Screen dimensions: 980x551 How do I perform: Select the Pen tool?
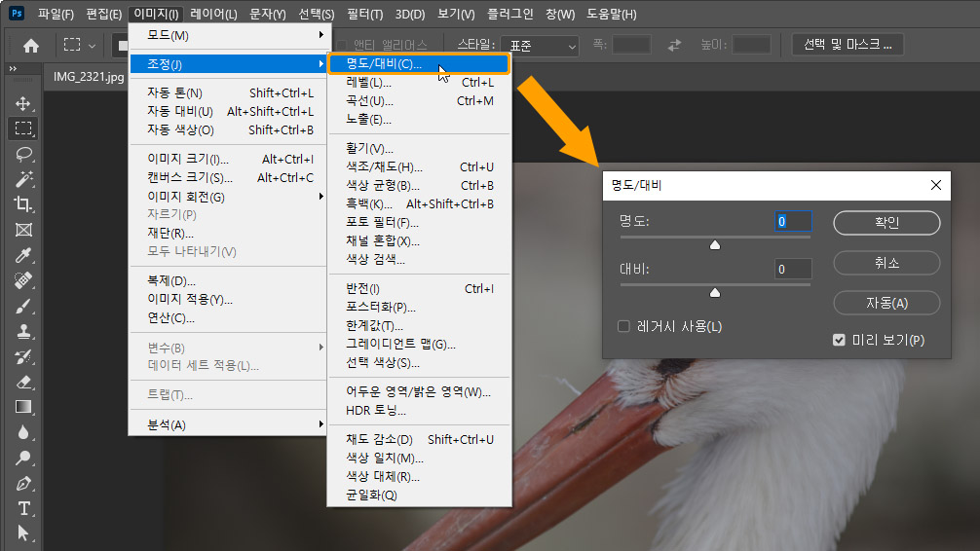click(23, 484)
